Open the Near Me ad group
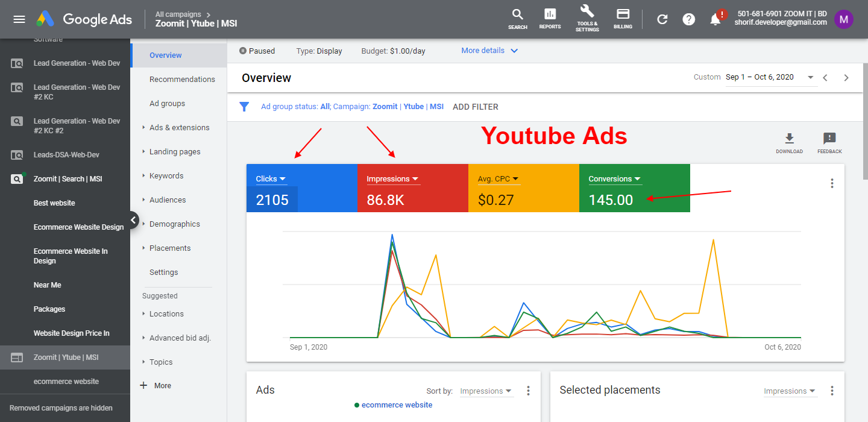The width and height of the screenshot is (868, 422). pos(47,285)
